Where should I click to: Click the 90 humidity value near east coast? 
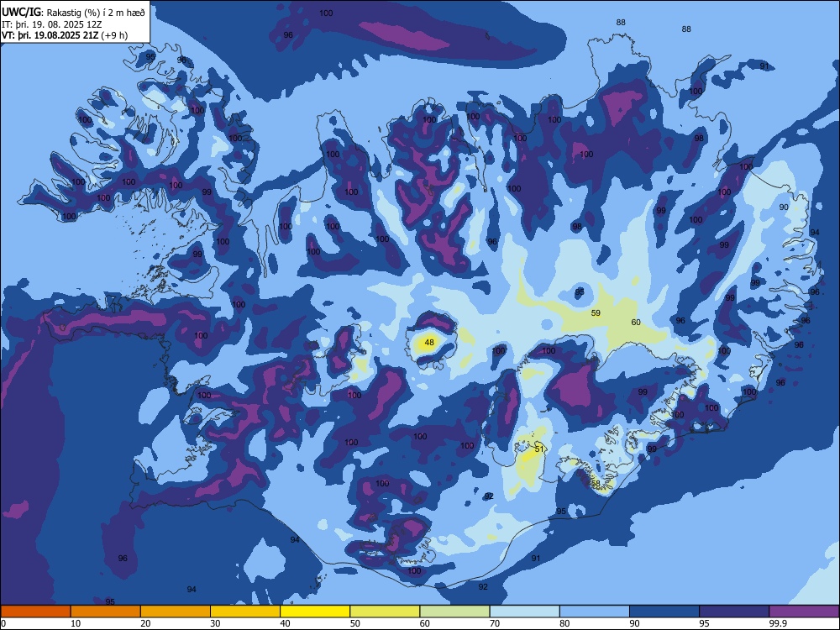point(784,207)
